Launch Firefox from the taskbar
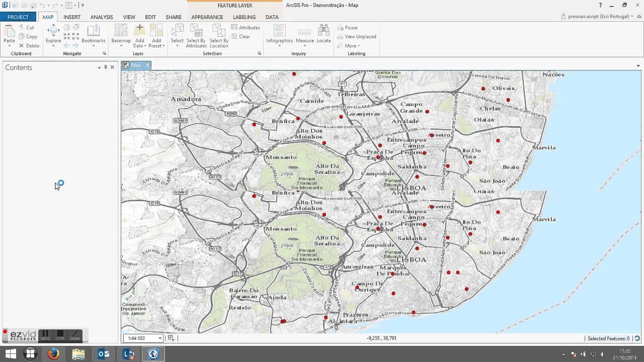 (x=53, y=354)
